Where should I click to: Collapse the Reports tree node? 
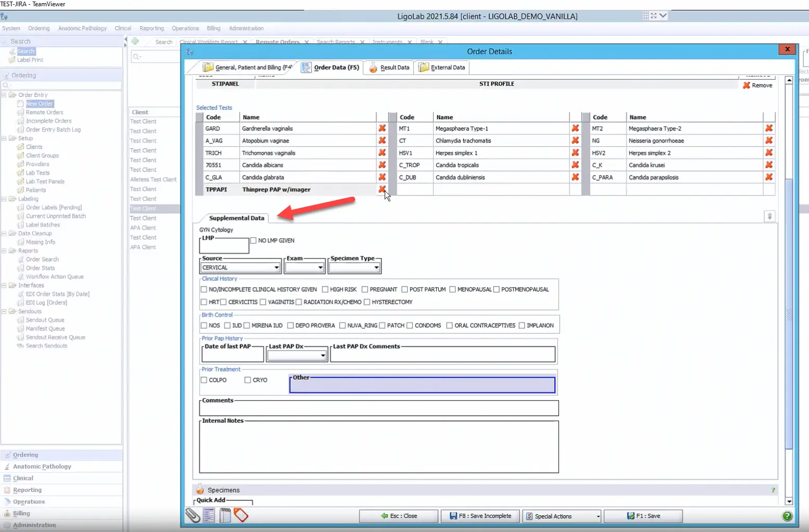(4, 251)
